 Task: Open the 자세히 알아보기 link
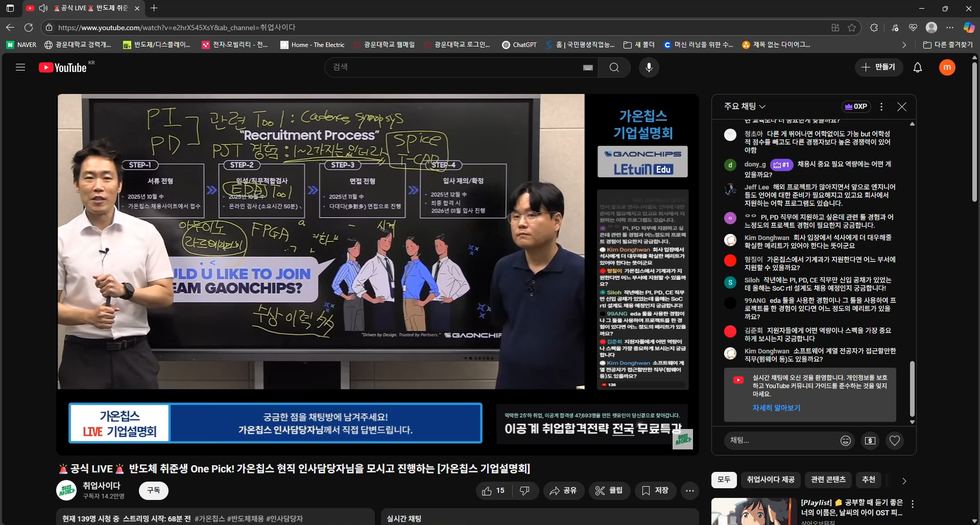(776, 408)
